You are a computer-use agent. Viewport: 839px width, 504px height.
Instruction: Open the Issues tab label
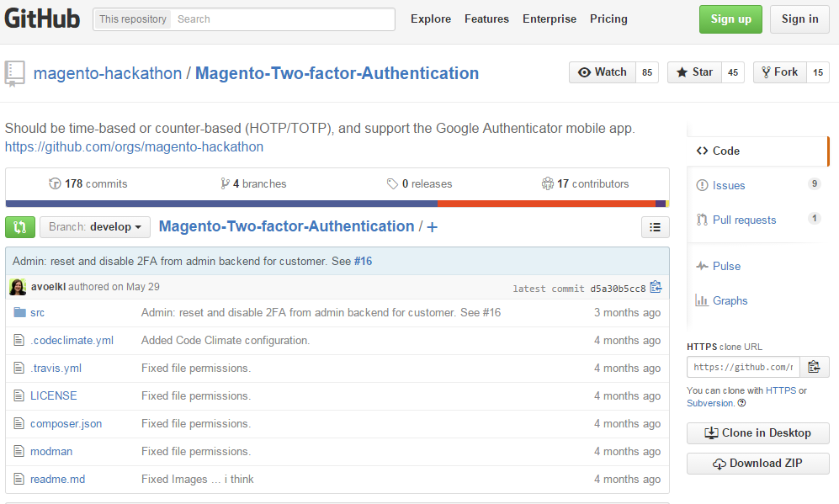728,185
